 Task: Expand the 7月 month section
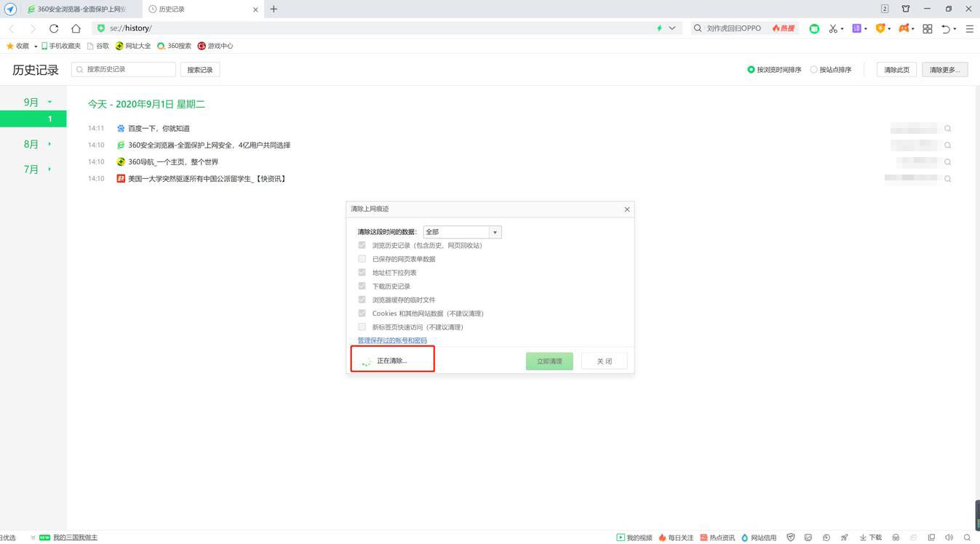coord(38,169)
